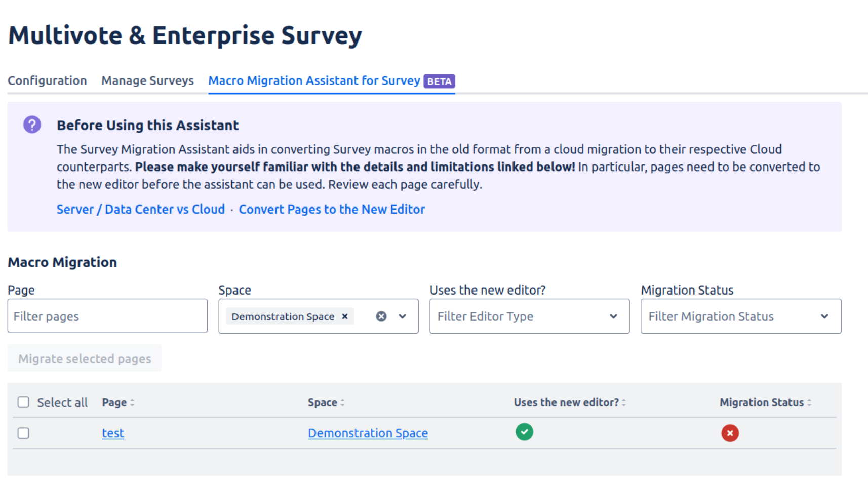Click the purple question mark help icon
The width and height of the screenshot is (868, 498).
(x=32, y=124)
